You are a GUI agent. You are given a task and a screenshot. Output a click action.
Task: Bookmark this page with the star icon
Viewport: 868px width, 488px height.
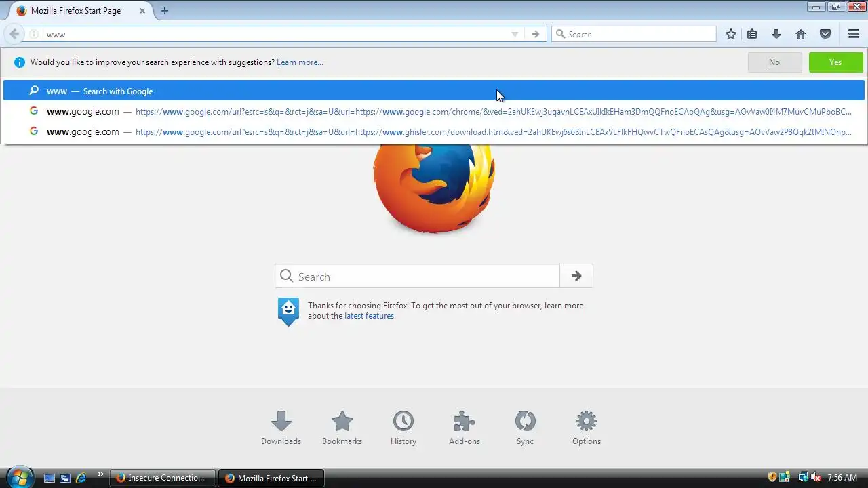click(731, 34)
